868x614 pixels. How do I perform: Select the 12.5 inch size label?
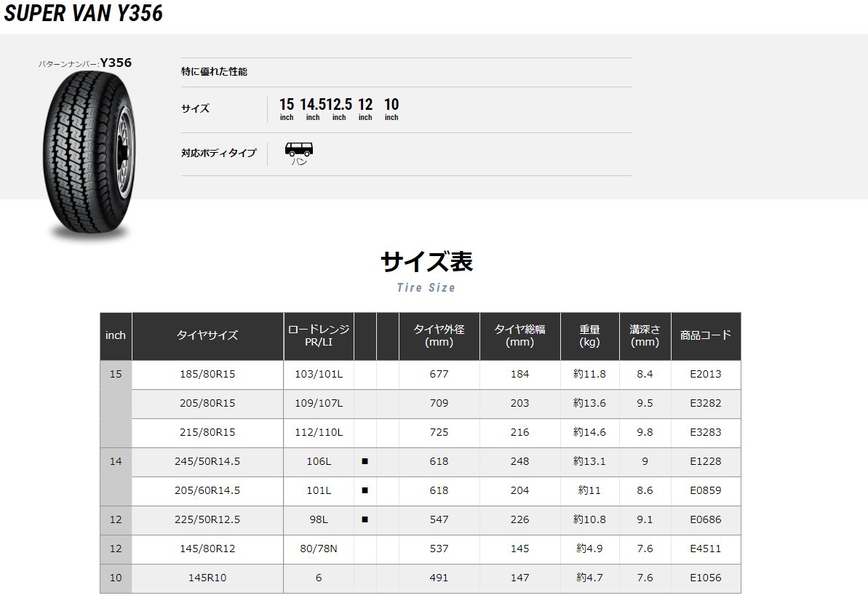point(339,108)
